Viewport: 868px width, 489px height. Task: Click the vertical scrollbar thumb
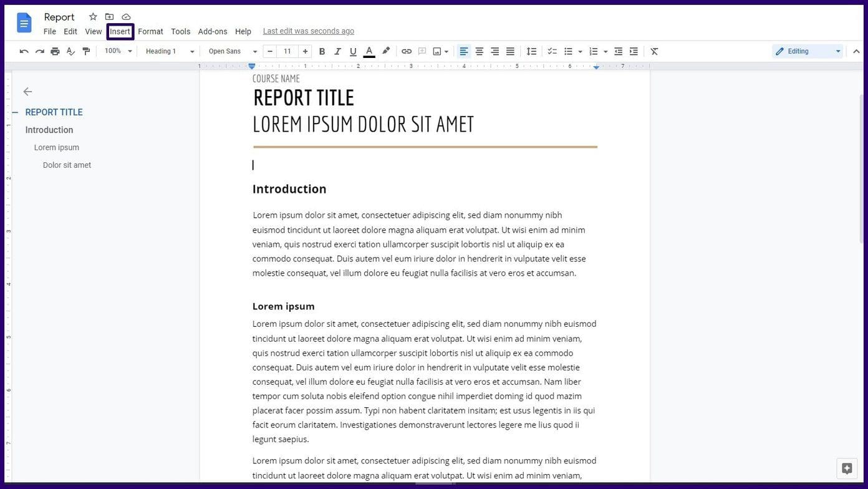862,168
